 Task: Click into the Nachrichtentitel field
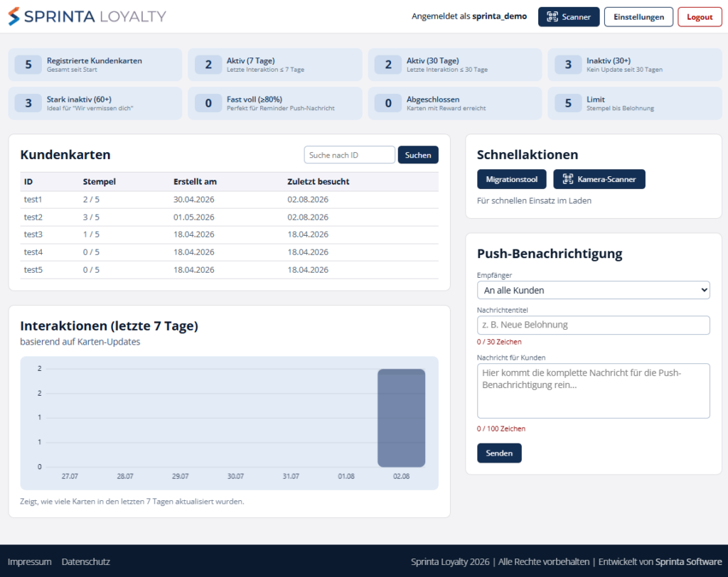point(594,325)
